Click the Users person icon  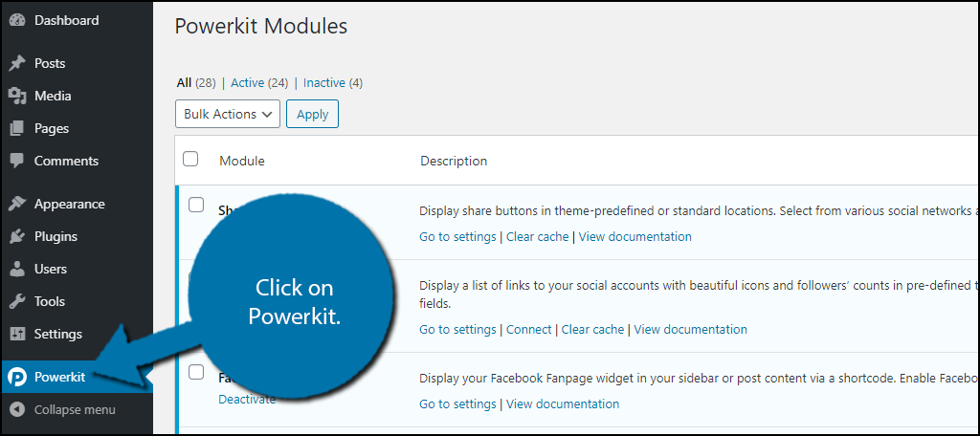click(x=17, y=270)
